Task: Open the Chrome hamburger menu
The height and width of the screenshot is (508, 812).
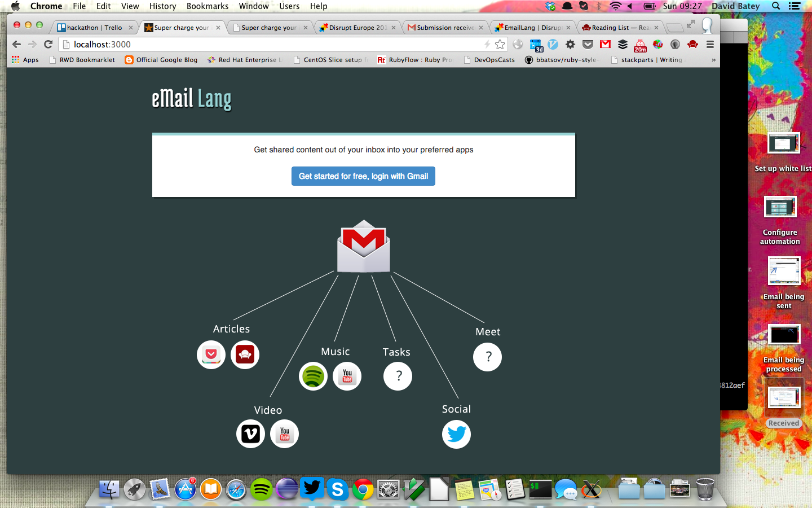Action: [x=710, y=44]
